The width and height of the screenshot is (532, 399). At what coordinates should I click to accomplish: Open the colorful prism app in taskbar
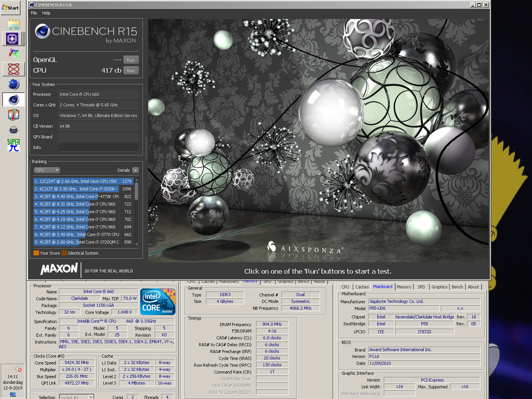[x=13, y=54]
